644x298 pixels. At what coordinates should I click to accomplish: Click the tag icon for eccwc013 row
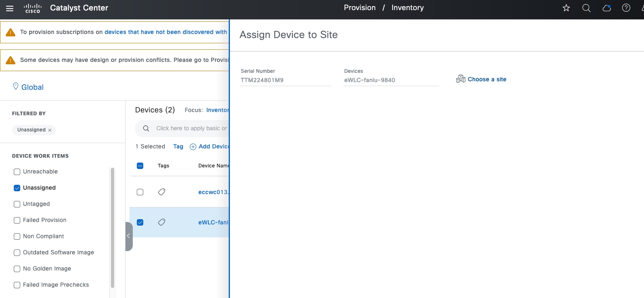(162, 192)
